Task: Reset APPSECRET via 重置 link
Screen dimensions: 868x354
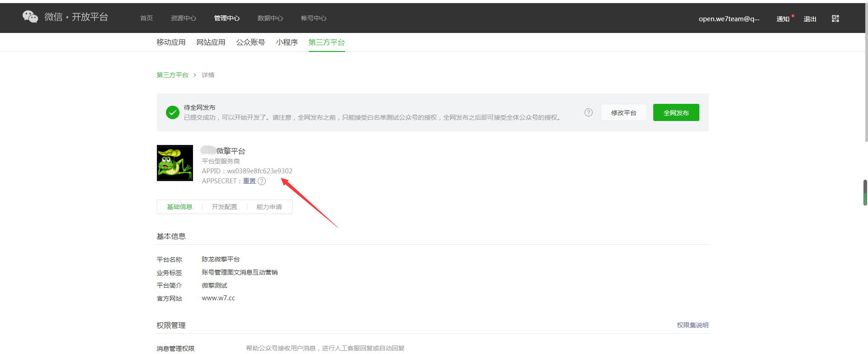Action: 249,181
